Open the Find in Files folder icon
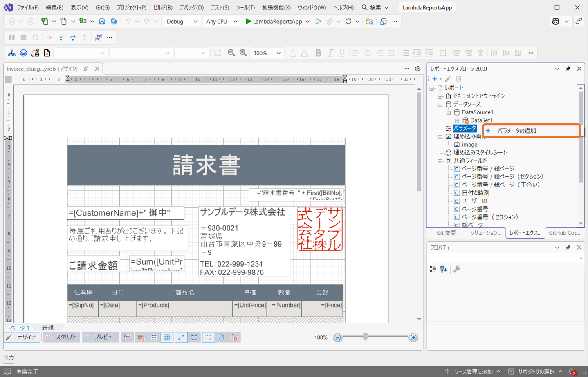Screen dimensions: 588x377 tap(369, 21)
